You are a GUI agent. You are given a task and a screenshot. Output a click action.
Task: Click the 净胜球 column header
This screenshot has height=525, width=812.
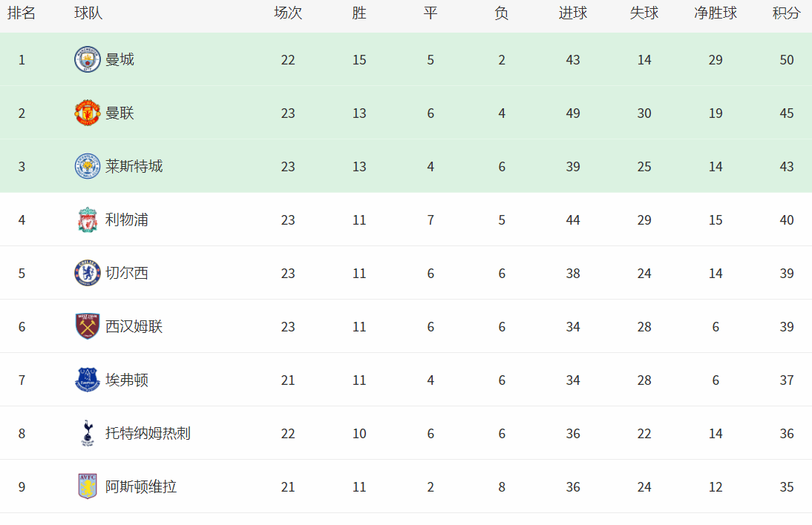coord(716,13)
